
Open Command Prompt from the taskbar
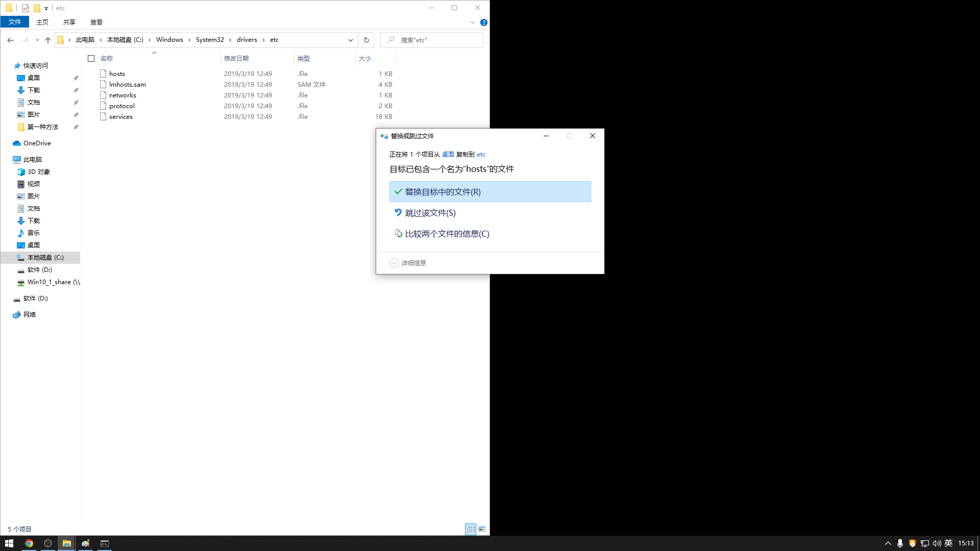105,543
